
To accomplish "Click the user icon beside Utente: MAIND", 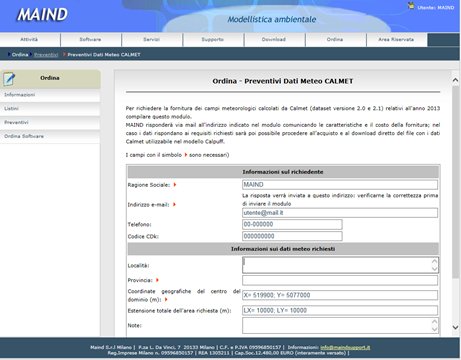I will (x=411, y=6).
